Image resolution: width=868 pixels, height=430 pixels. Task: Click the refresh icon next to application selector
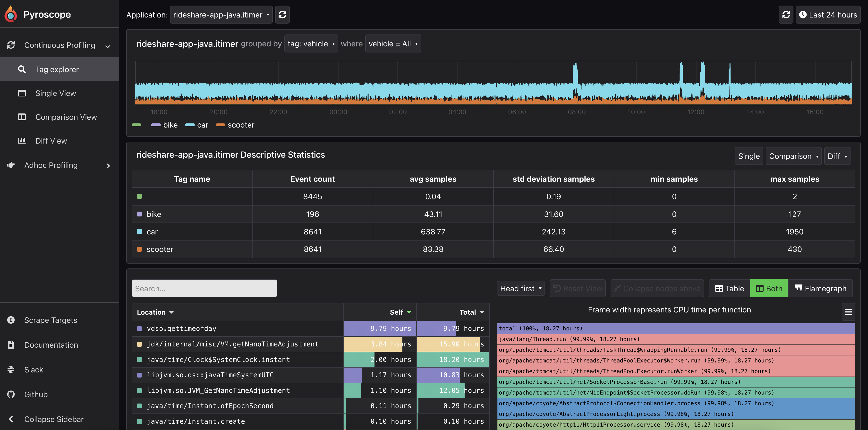pos(282,15)
